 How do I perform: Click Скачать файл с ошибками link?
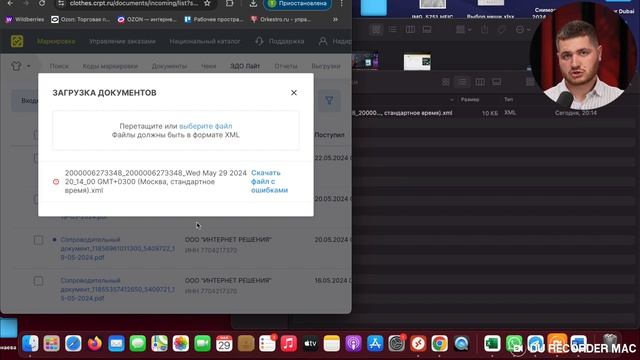coord(269,181)
